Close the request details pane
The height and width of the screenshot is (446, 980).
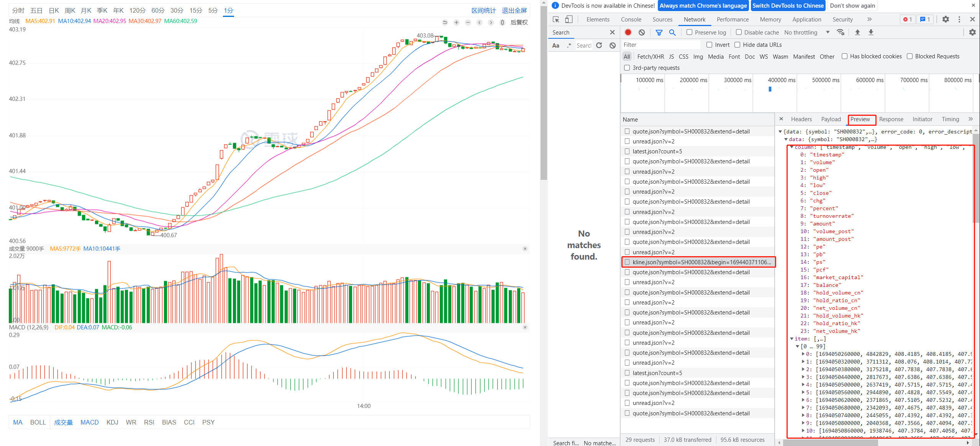tap(781, 119)
